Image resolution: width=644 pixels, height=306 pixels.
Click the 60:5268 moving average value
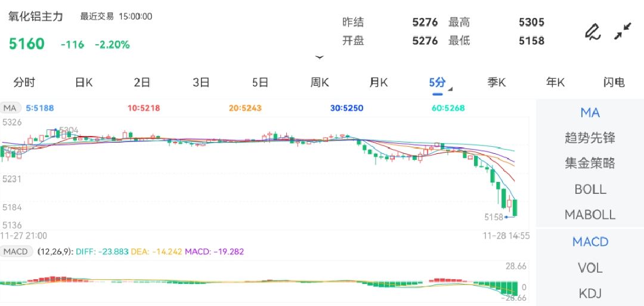pyautogui.click(x=448, y=109)
